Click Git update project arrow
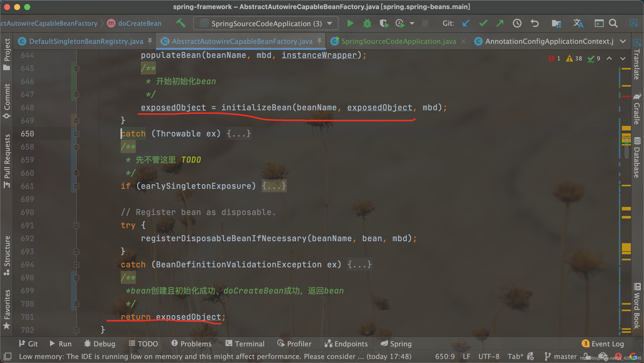Image resolution: width=644 pixels, height=363 pixels. pyautogui.click(x=466, y=23)
